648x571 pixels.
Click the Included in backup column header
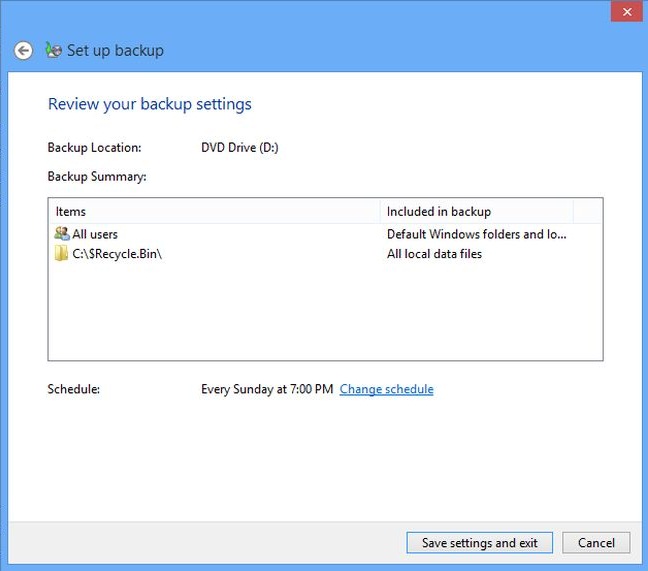(x=476, y=212)
